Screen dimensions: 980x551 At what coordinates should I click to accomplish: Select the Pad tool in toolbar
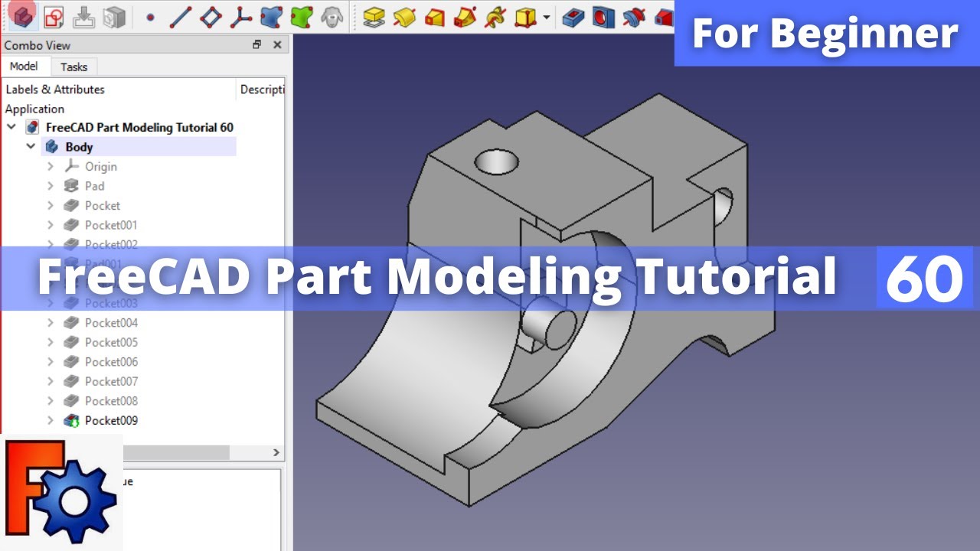click(374, 17)
